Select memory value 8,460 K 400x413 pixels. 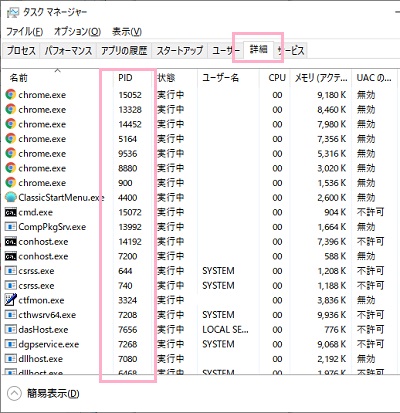[x=332, y=110]
